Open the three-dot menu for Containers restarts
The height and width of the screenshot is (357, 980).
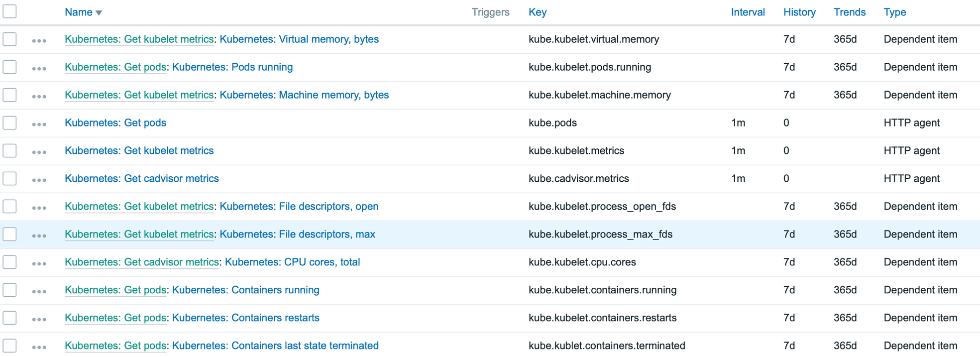pyautogui.click(x=39, y=320)
